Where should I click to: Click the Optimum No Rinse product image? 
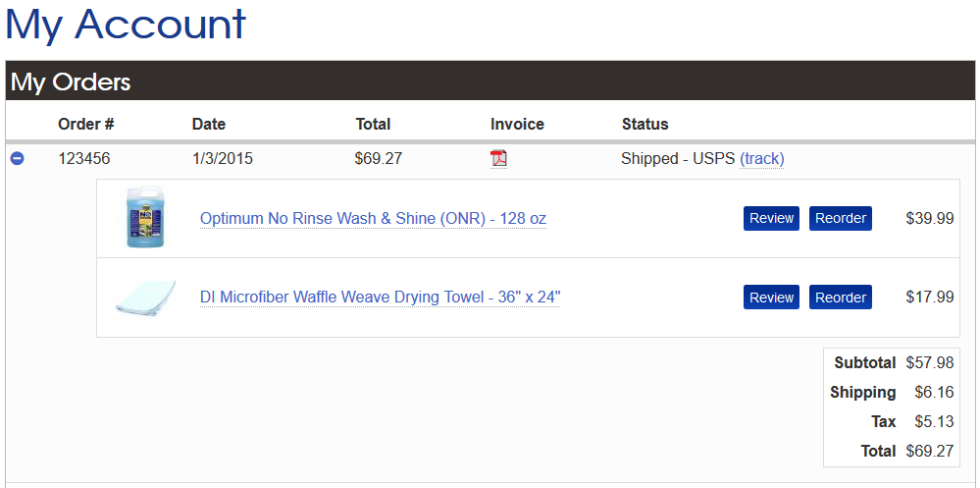click(145, 218)
